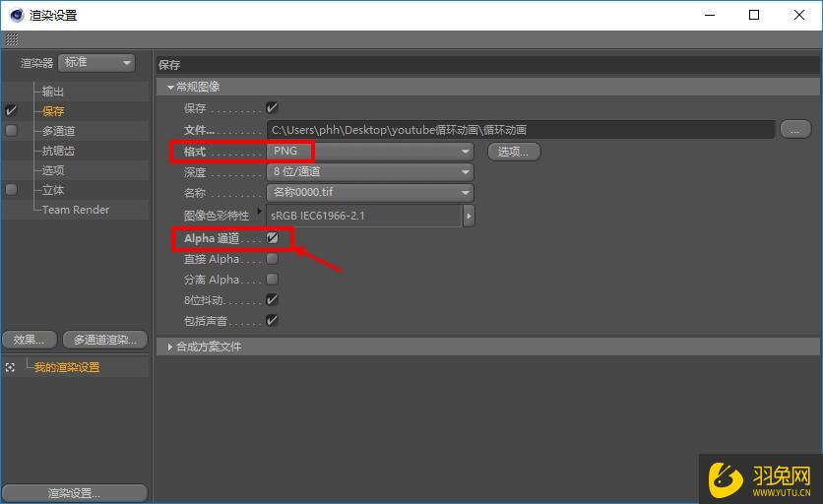Select 我的渲染设置 preset
Screen dimensions: 823x504
click(x=67, y=367)
